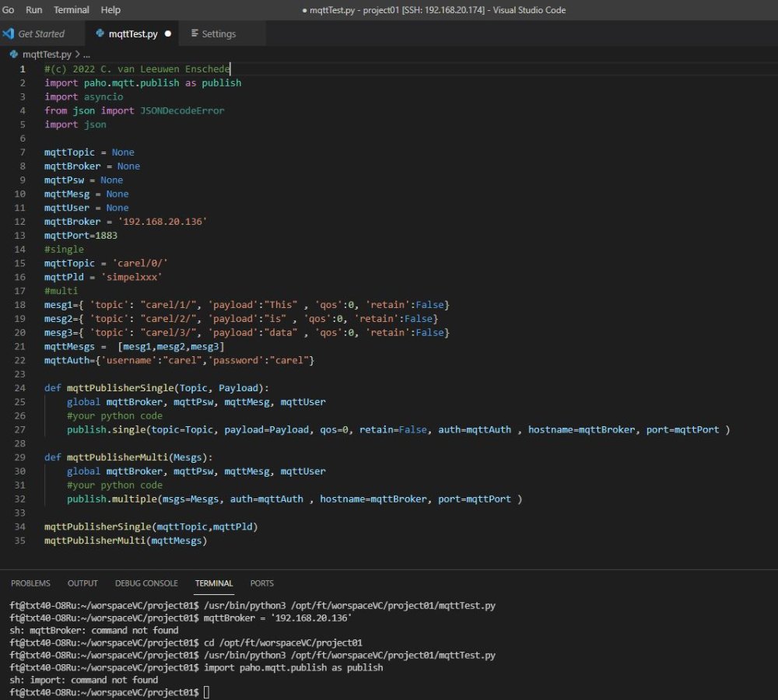Click 'mqttPsw = None' line
The width and height of the screenshot is (778, 700).
83,180
